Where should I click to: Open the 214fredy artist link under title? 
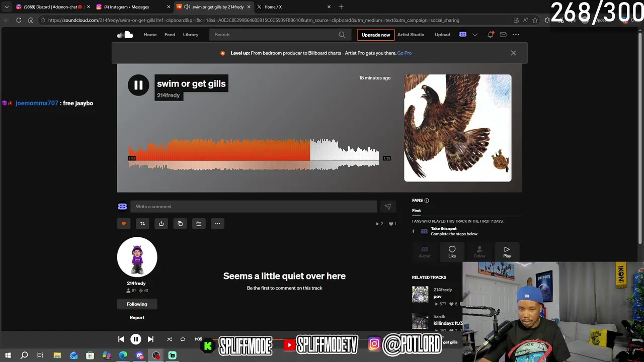coord(169,96)
